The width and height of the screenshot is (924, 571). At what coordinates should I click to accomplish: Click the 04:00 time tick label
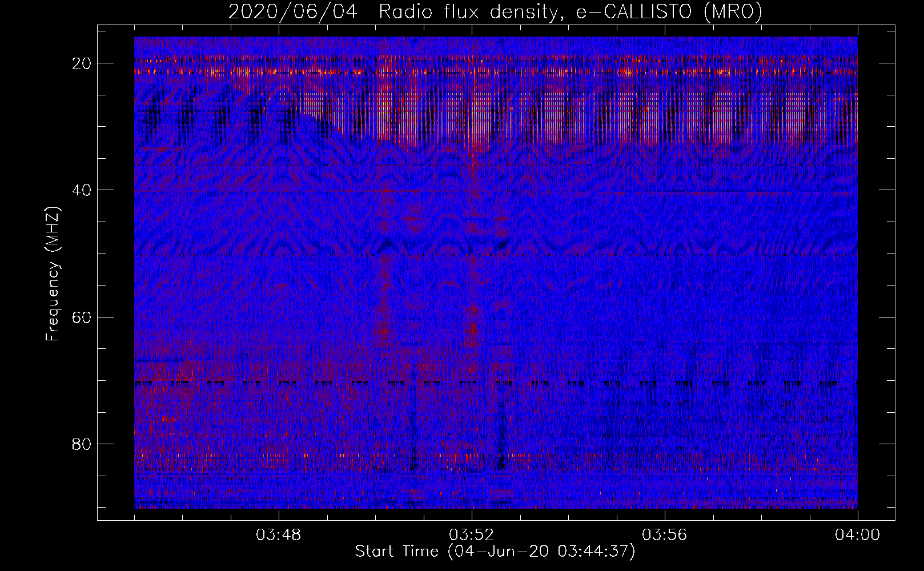click(x=858, y=535)
